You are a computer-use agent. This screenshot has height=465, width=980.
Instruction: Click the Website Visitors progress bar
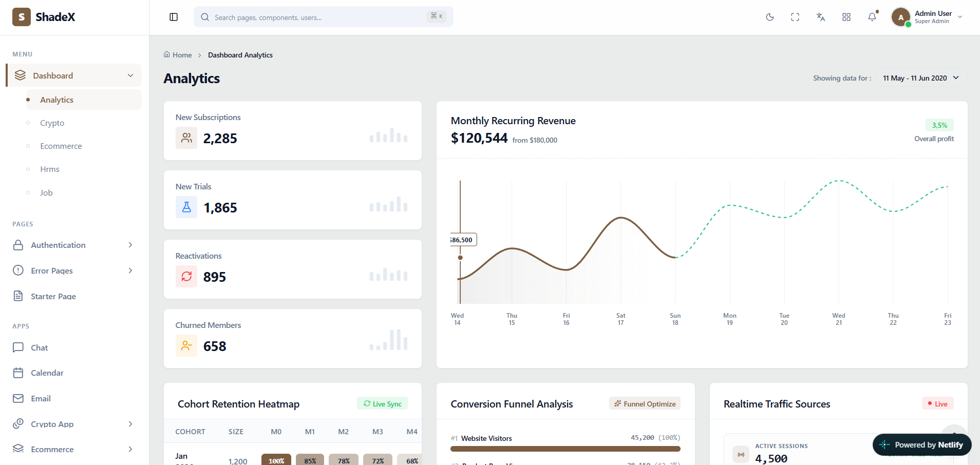coord(566,449)
